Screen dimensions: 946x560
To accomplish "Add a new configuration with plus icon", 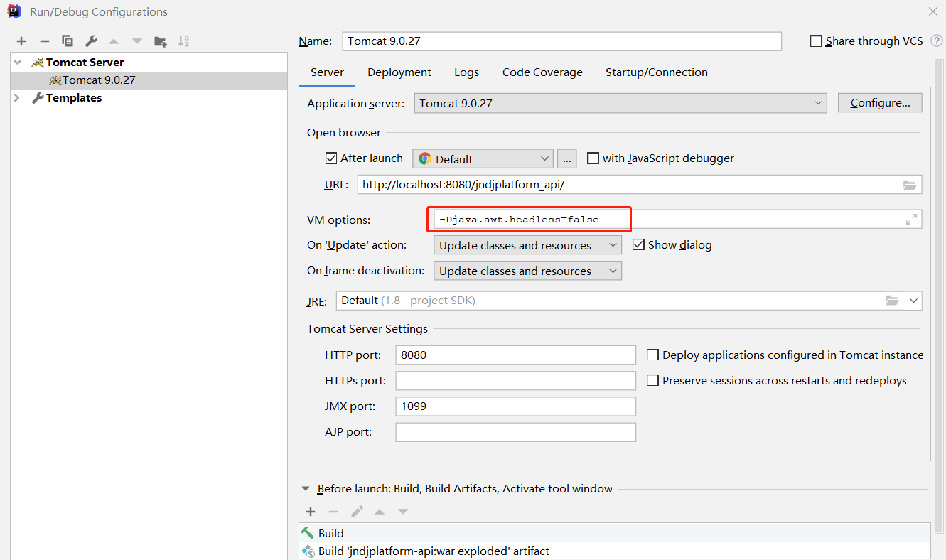I will (21, 41).
